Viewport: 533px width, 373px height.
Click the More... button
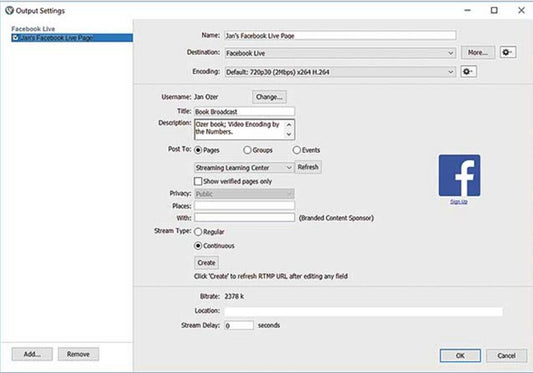478,52
